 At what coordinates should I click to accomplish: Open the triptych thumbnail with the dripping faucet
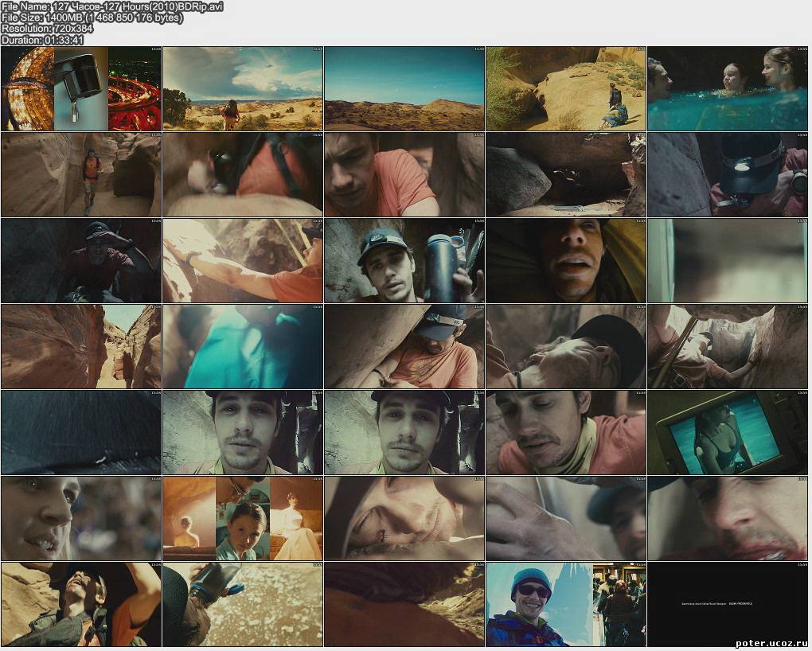point(81,88)
